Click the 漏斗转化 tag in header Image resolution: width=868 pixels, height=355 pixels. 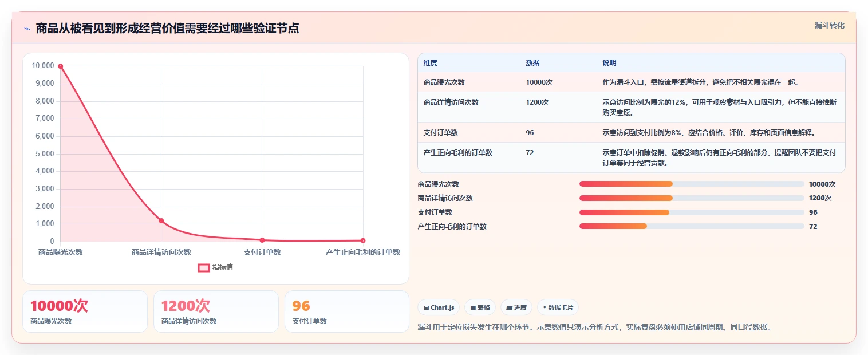829,25
